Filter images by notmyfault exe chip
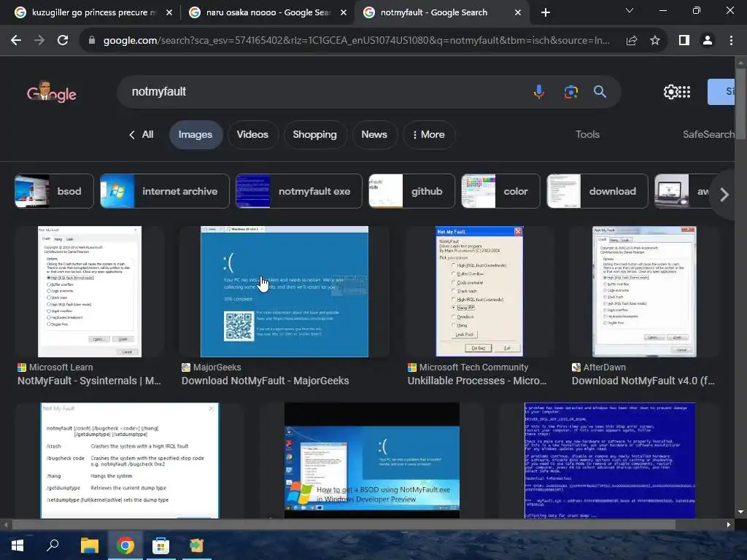This screenshot has height=560, width=747. click(x=298, y=191)
